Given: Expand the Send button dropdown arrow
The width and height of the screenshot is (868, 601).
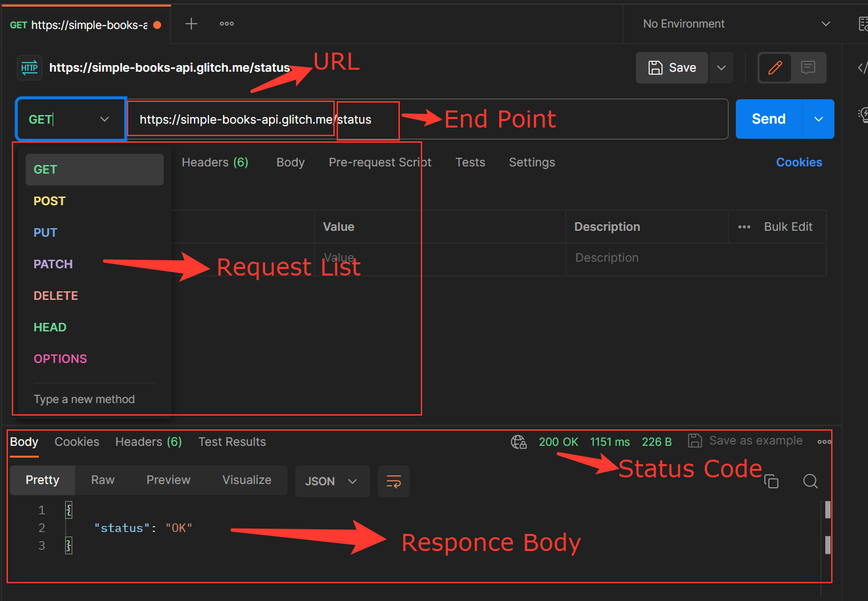Looking at the screenshot, I should point(819,119).
